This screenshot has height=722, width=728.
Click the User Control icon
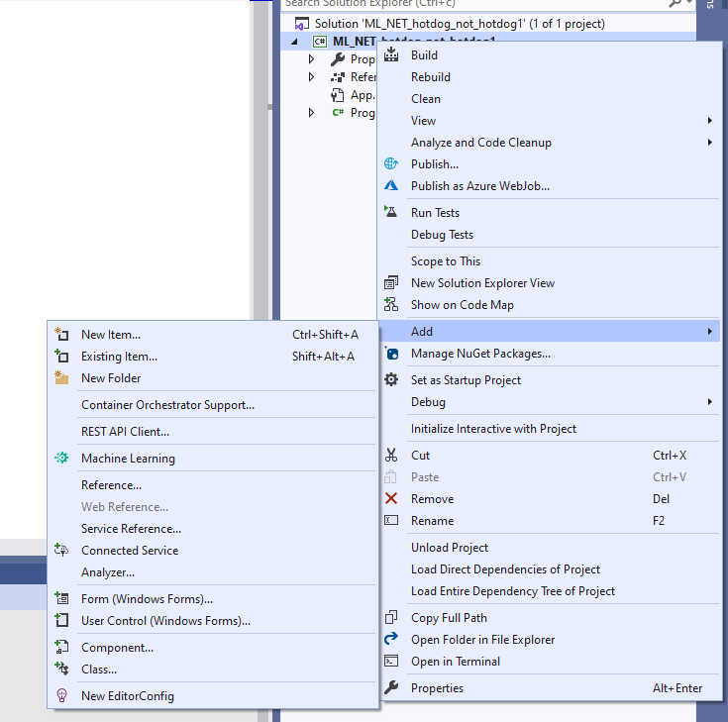coord(61,620)
